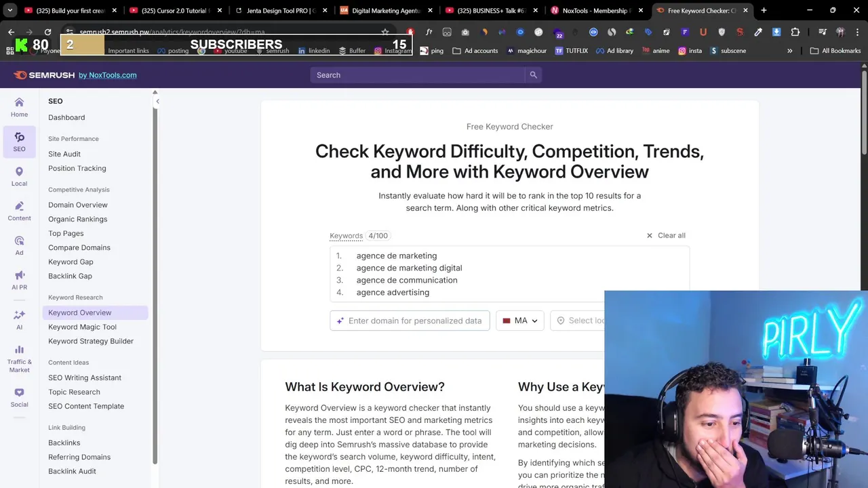Open Topic Research in sidebar
The height and width of the screenshot is (488, 868).
[x=74, y=392]
